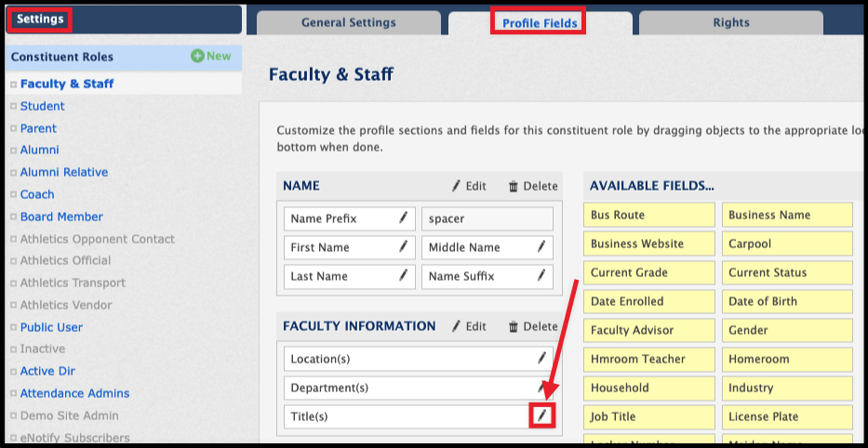
Task: Open Athletics Official role
Action: (x=65, y=260)
